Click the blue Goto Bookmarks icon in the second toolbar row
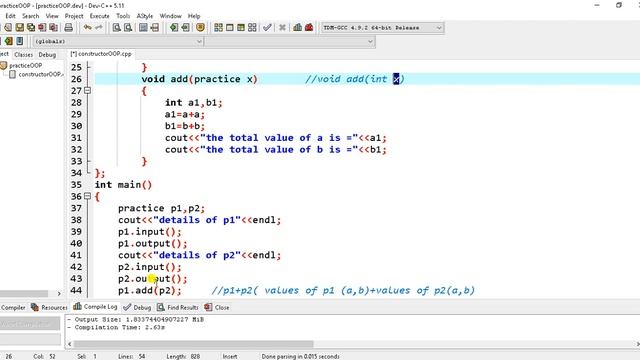 (x=20, y=41)
